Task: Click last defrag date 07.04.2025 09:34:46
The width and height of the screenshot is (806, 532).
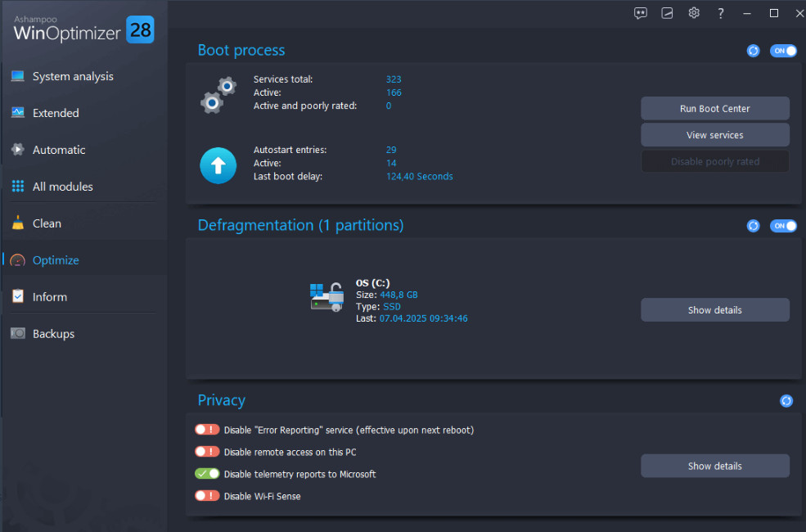Action: pos(424,318)
